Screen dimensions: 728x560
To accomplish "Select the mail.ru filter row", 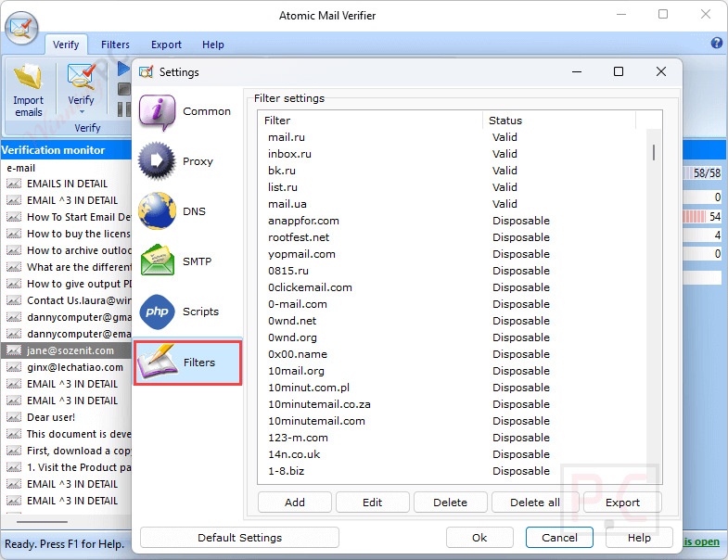I will (453, 137).
